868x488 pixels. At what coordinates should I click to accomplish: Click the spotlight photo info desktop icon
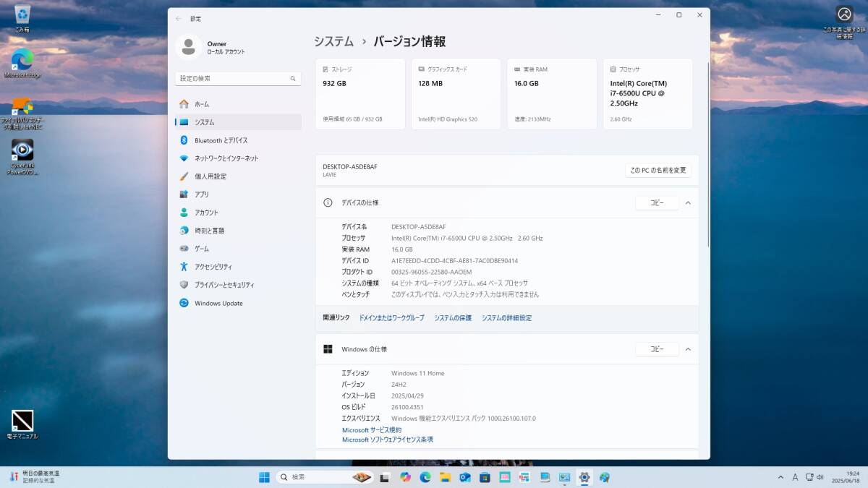[x=844, y=22]
